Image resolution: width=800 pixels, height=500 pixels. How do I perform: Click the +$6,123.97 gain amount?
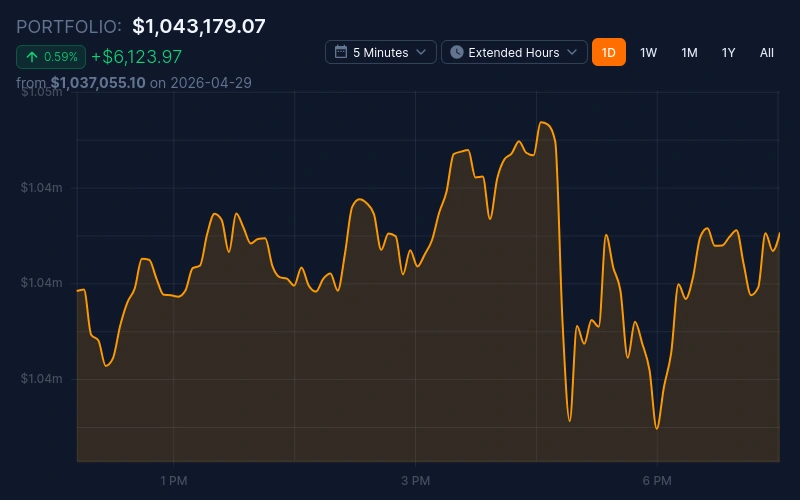point(136,57)
